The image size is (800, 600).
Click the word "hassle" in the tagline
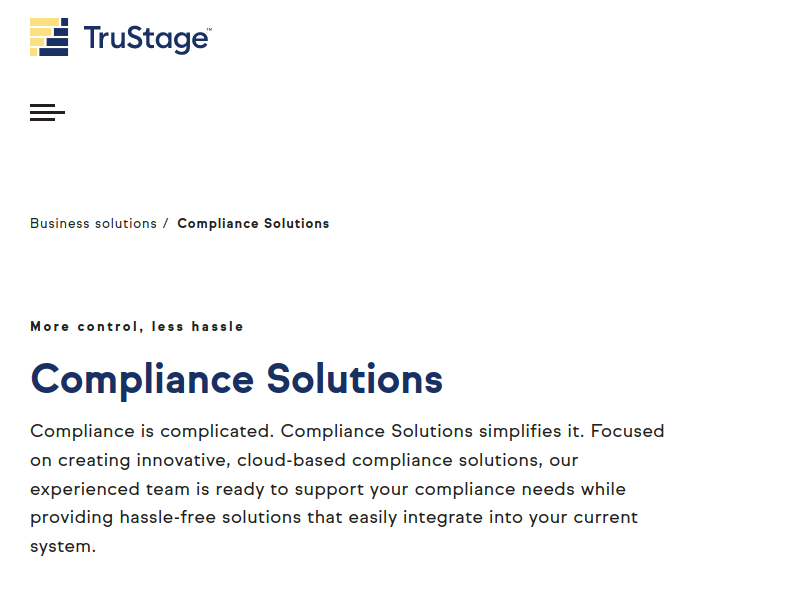217,327
